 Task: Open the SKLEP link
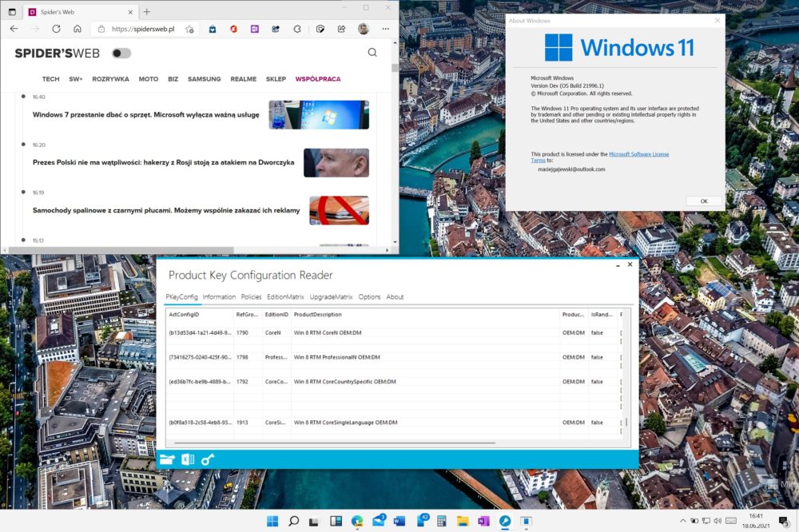click(x=276, y=79)
